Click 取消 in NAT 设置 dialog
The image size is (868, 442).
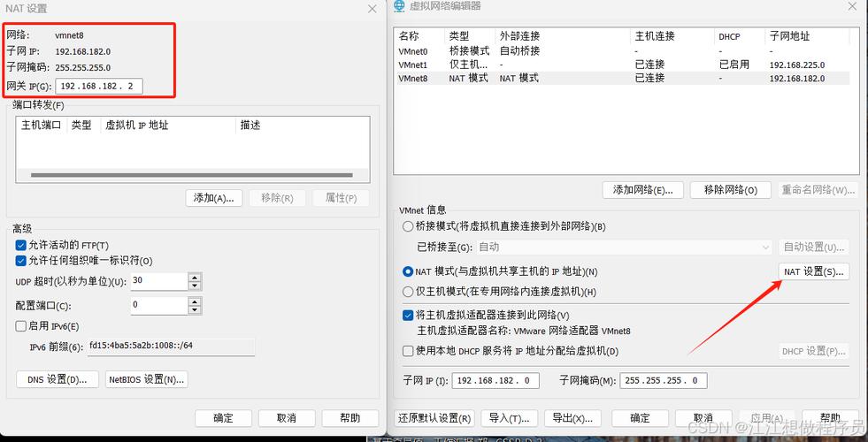point(287,417)
